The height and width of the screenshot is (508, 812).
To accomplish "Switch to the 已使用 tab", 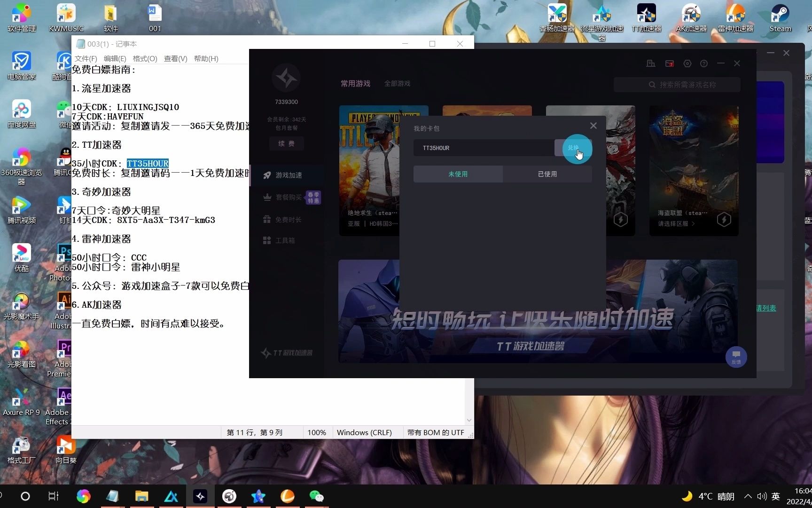I will point(547,174).
